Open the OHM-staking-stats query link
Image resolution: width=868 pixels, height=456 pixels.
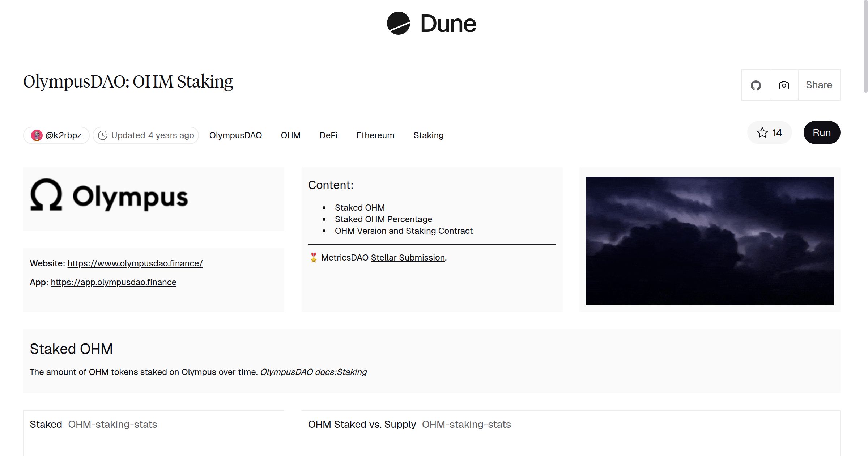click(x=112, y=424)
